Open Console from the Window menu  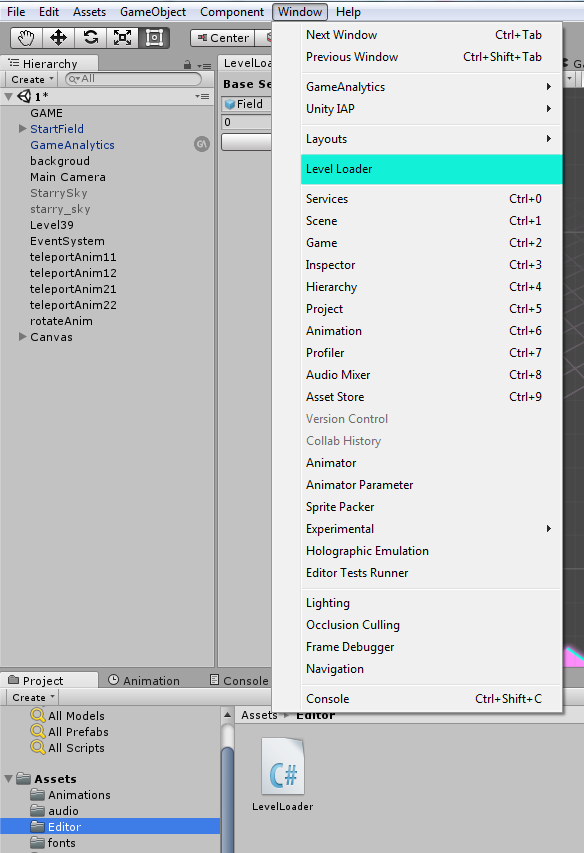[x=431, y=699]
